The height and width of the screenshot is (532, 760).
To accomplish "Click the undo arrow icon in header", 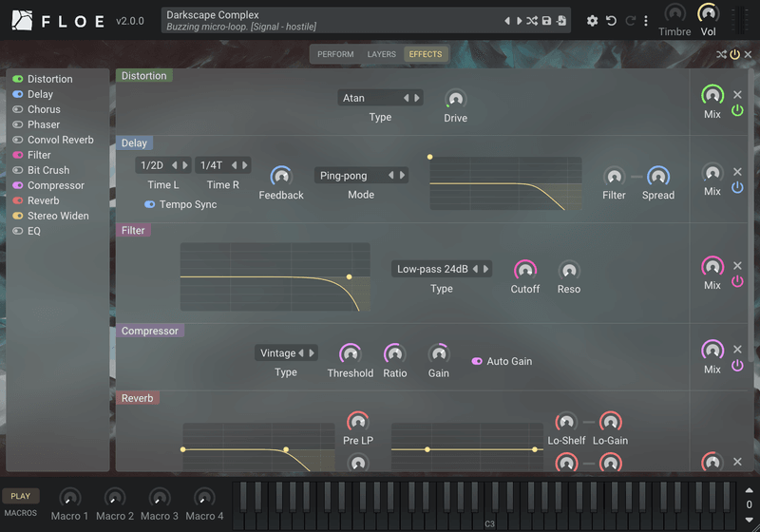I will pos(611,21).
